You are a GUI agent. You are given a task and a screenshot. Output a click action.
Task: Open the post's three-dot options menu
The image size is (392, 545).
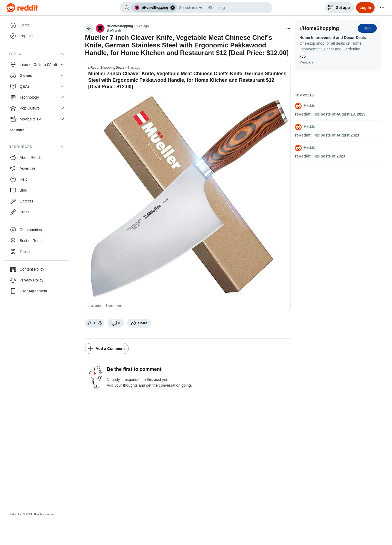tap(288, 28)
